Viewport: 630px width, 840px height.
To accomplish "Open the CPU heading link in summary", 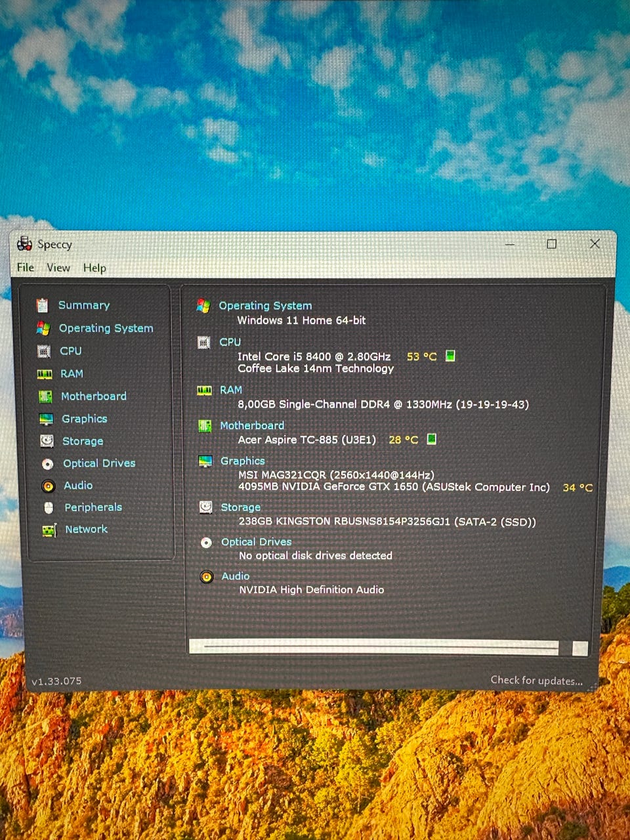I will pos(230,342).
